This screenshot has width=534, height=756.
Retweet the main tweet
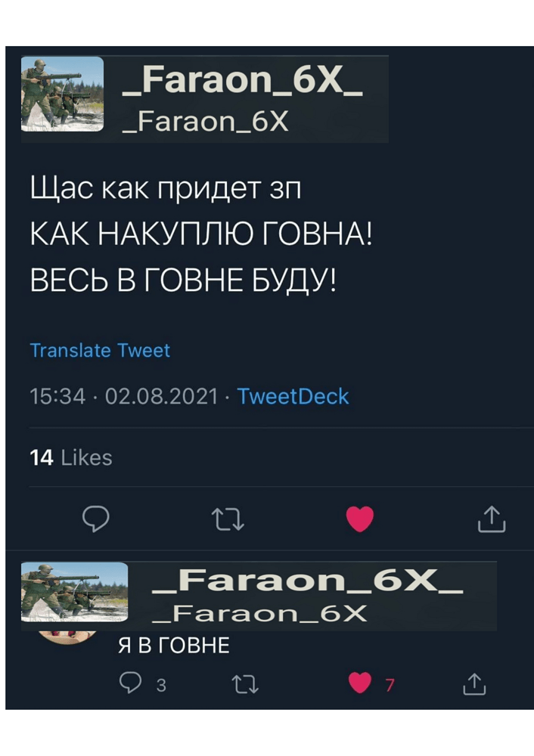pos(228,520)
